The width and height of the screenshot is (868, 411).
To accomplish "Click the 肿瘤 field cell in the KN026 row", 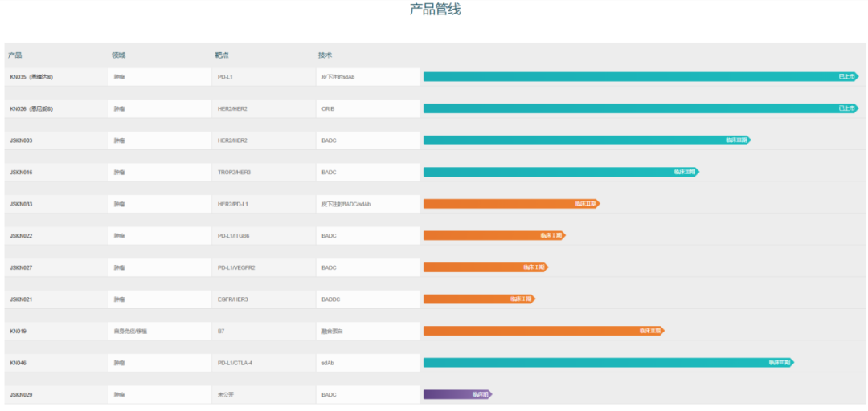I will (x=159, y=109).
